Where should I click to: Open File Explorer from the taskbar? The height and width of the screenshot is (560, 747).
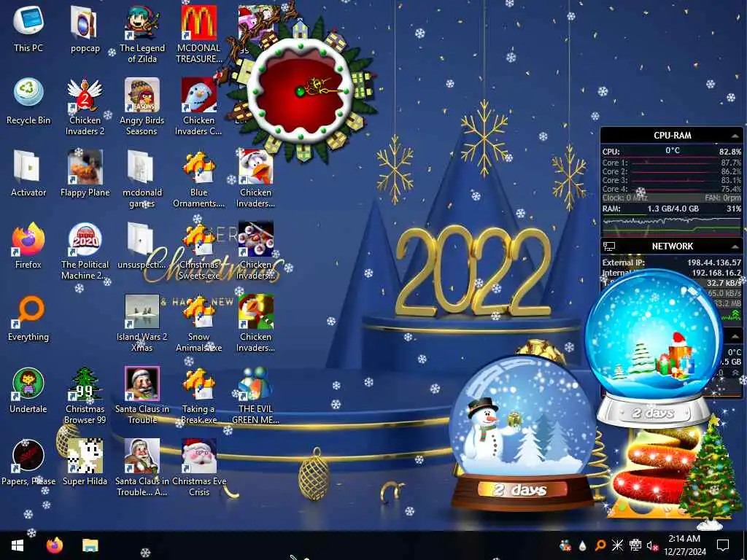click(90, 545)
